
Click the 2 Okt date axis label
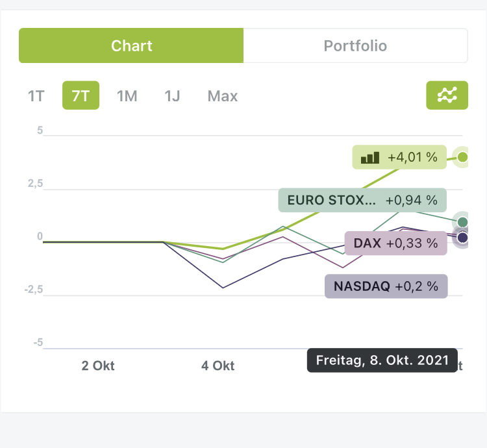(98, 366)
